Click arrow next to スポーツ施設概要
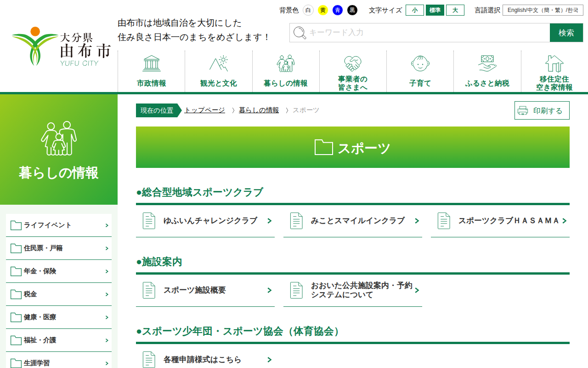 tap(270, 290)
